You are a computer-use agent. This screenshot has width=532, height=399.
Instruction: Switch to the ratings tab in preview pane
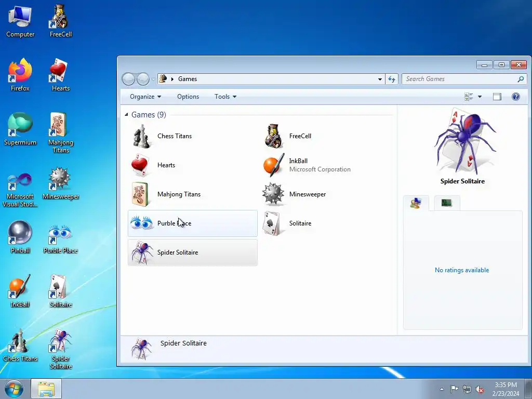point(416,203)
